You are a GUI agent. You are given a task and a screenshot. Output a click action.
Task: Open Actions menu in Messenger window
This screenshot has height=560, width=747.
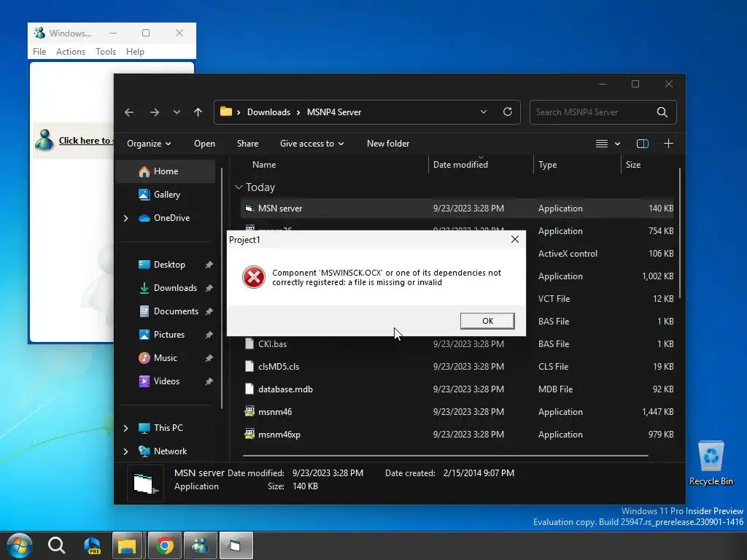[x=71, y=52]
